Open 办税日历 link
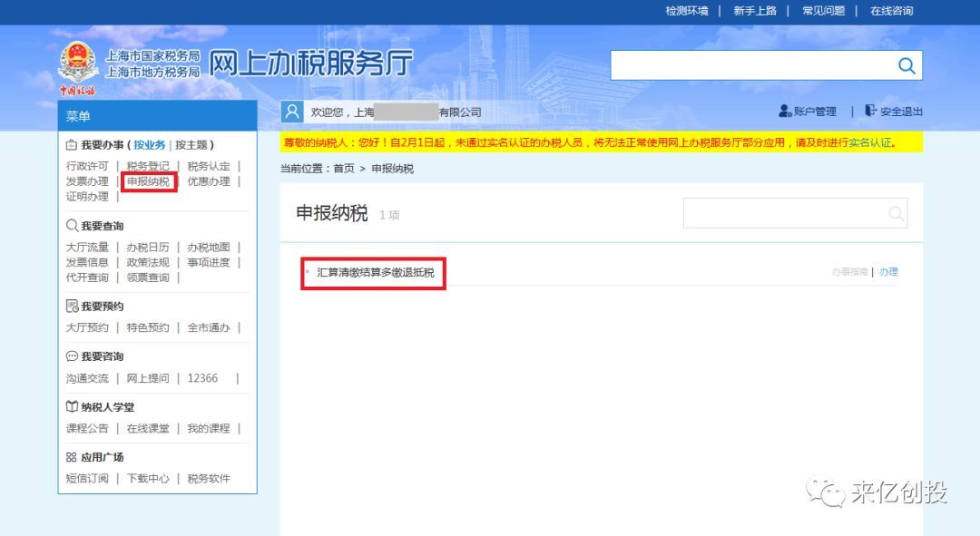 148,248
